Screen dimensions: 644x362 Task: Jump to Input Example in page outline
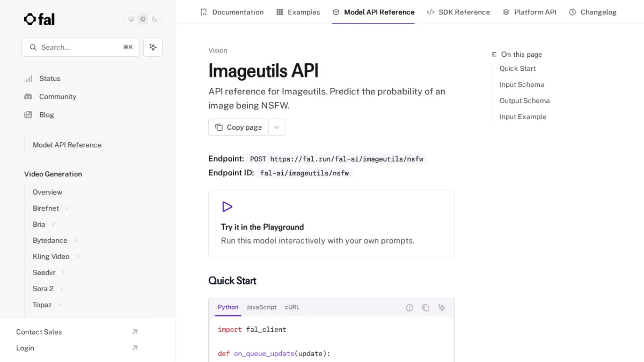[523, 117]
